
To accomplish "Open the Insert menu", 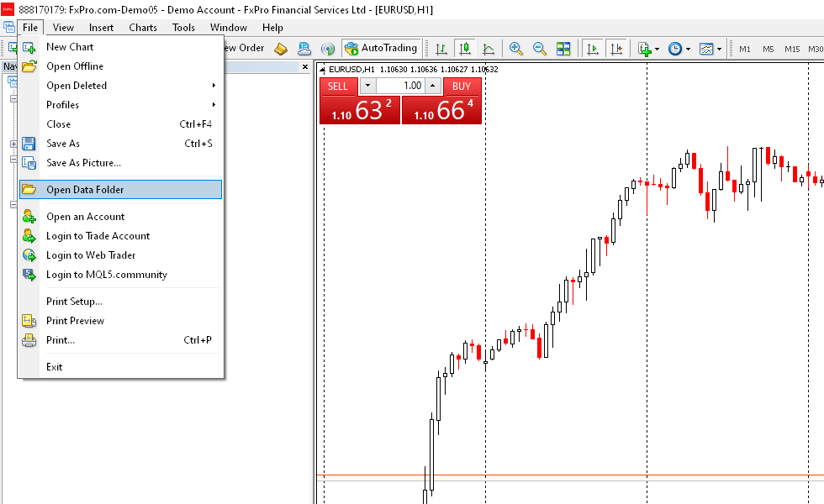I will coord(101,28).
